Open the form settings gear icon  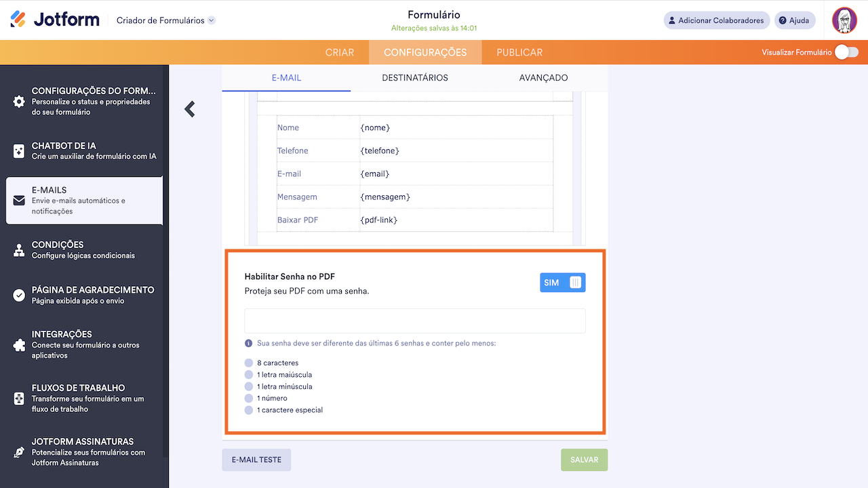pos(19,102)
